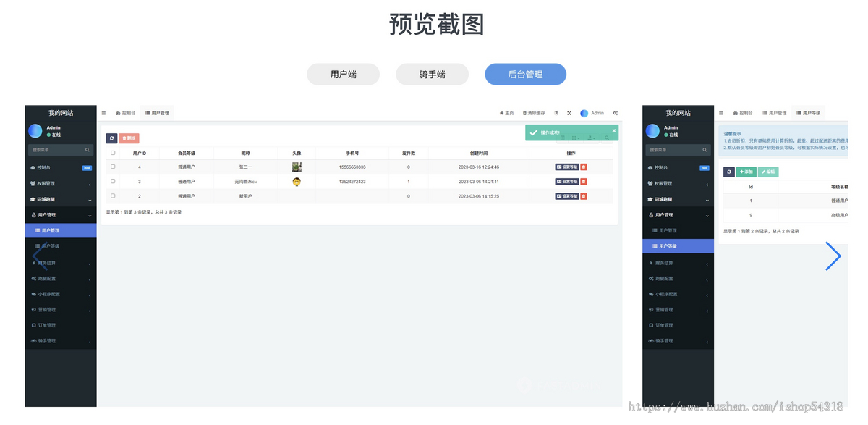Click red trash icon in 无问西东 row
The height and width of the screenshot is (425, 868).
584,181
